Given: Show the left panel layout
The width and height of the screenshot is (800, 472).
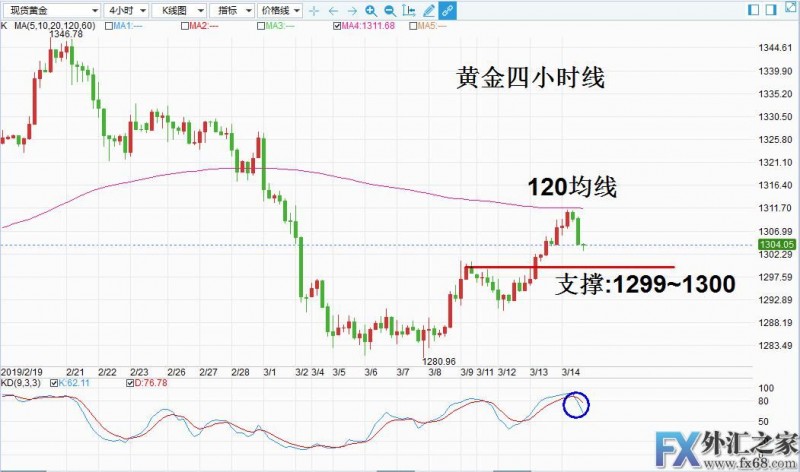Looking at the screenshot, I should click(753, 10).
